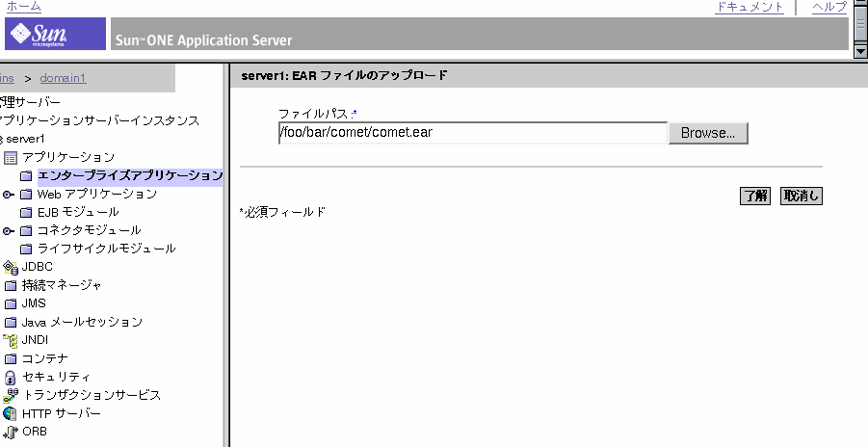868x447 pixels.
Task: Go to the domain1 breadcrumb link
Action: point(64,78)
